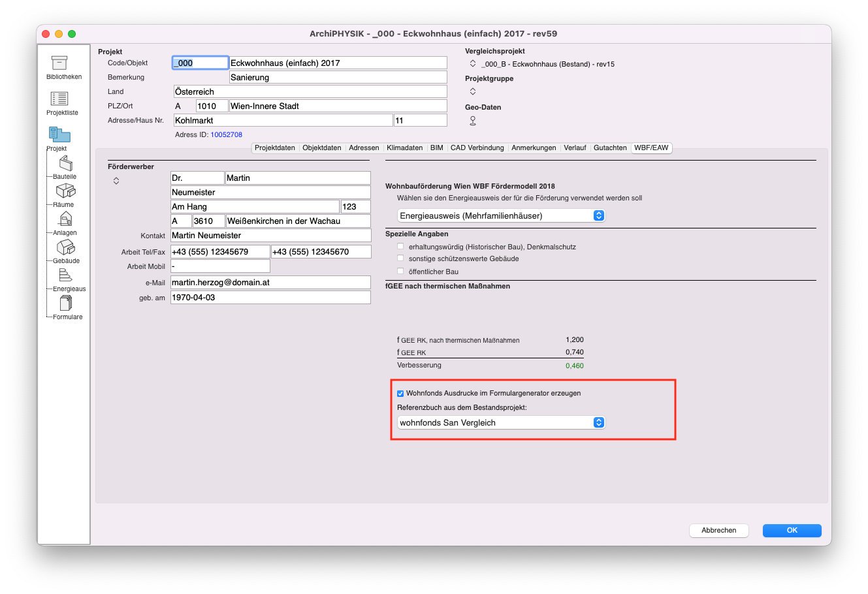Click the Code field containing _000
This screenshot has height=594, width=868.
pos(200,63)
